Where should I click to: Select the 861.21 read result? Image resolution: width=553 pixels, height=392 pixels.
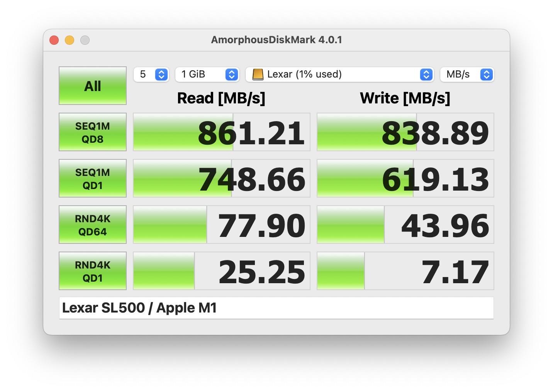(x=222, y=132)
